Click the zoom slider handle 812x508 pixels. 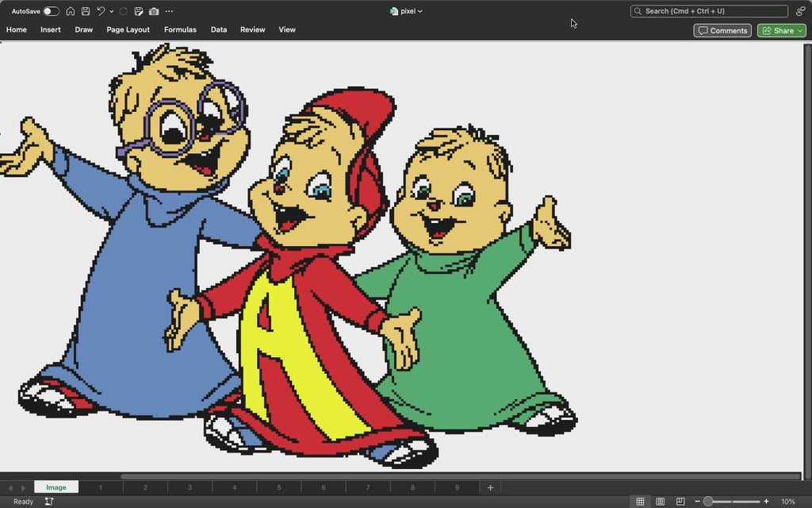(710, 501)
